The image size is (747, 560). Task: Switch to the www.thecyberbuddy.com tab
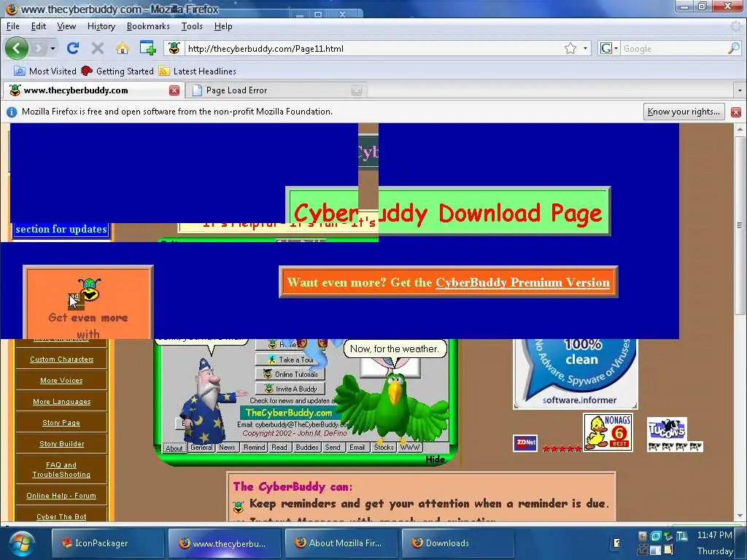point(93,90)
